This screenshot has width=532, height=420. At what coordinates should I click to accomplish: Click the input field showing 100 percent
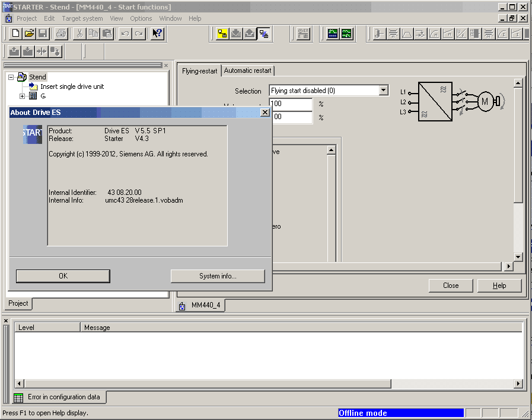(291, 104)
